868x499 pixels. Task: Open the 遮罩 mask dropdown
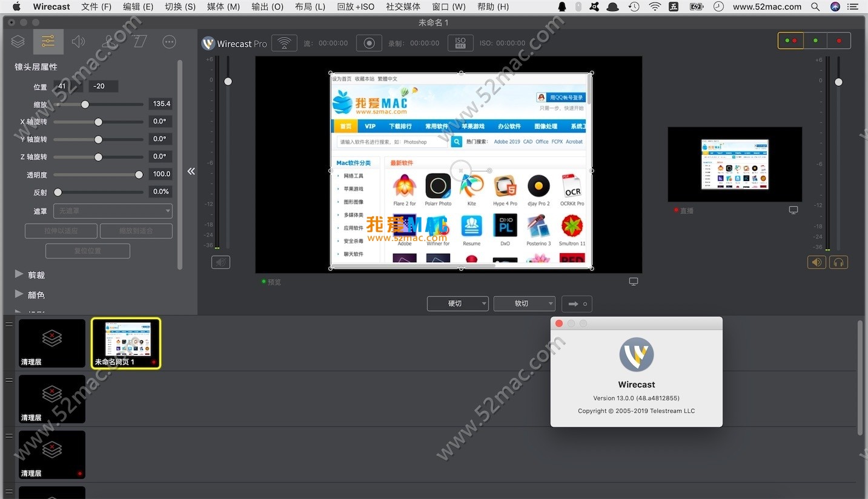[113, 211]
